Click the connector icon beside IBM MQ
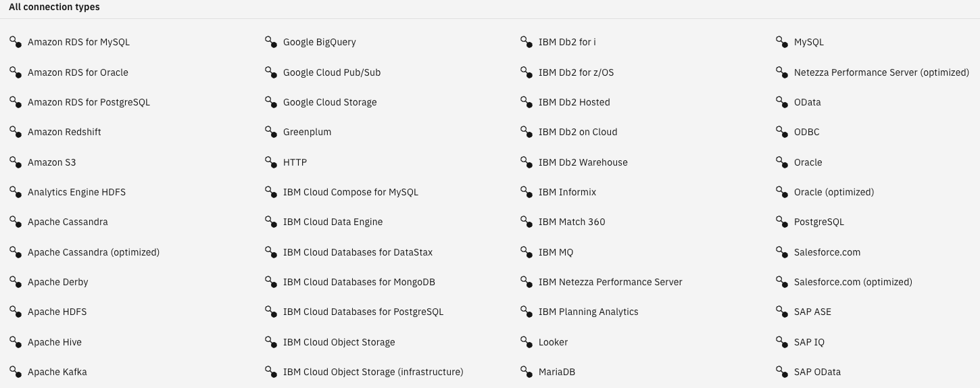980x388 pixels. tap(526, 252)
